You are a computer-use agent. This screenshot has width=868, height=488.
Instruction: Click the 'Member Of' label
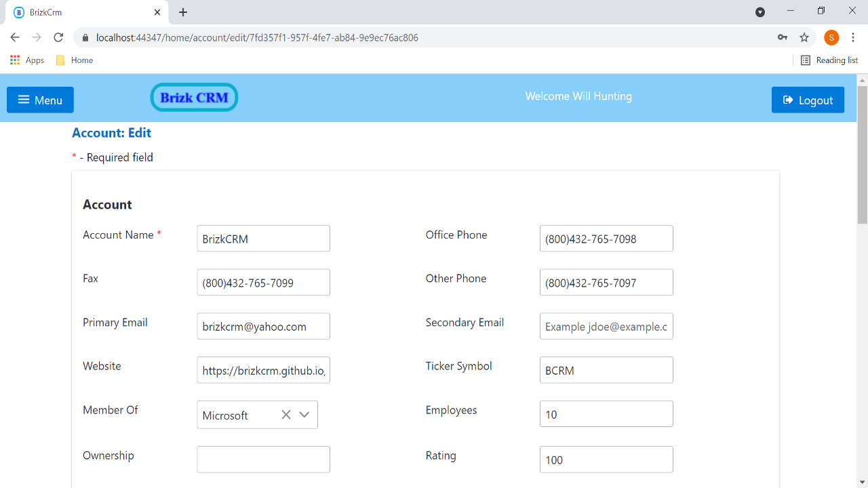pos(110,410)
